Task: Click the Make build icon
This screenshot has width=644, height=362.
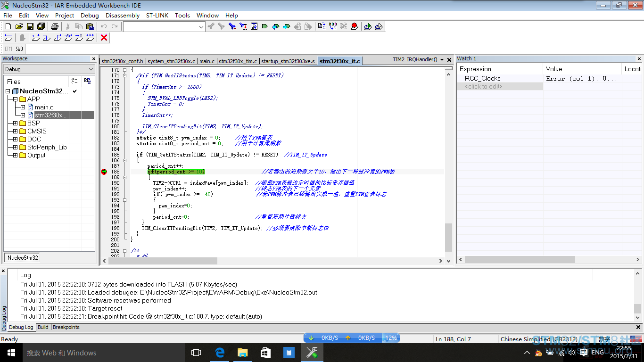Action: point(333,26)
